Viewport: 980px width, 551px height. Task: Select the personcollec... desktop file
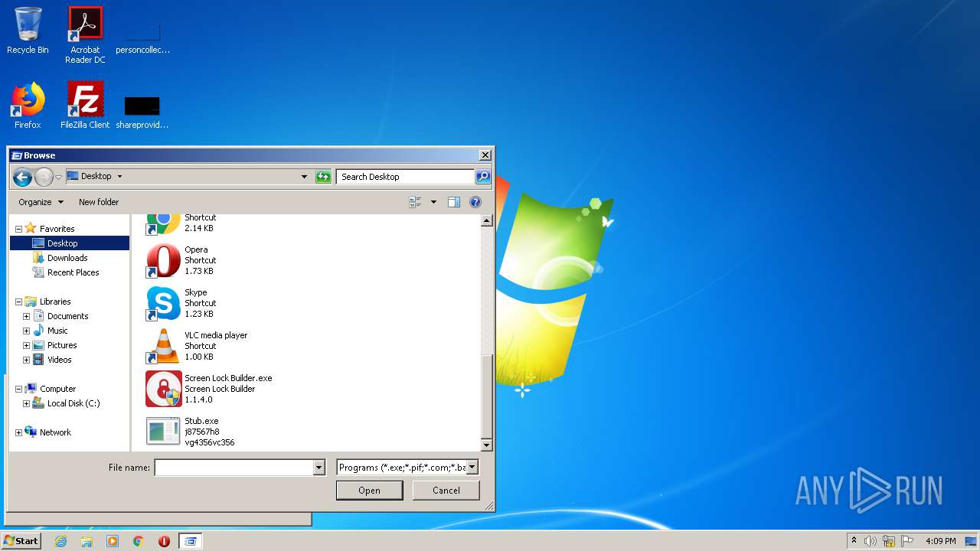click(x=142, y=34)
